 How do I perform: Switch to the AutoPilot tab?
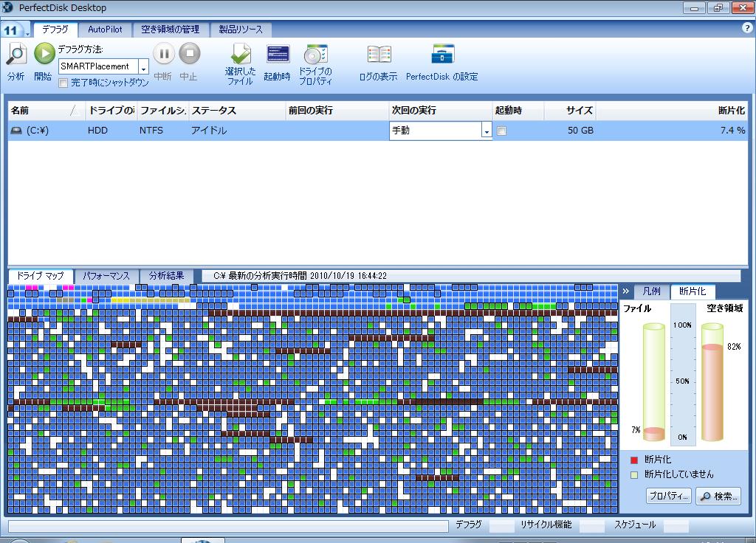105,30
